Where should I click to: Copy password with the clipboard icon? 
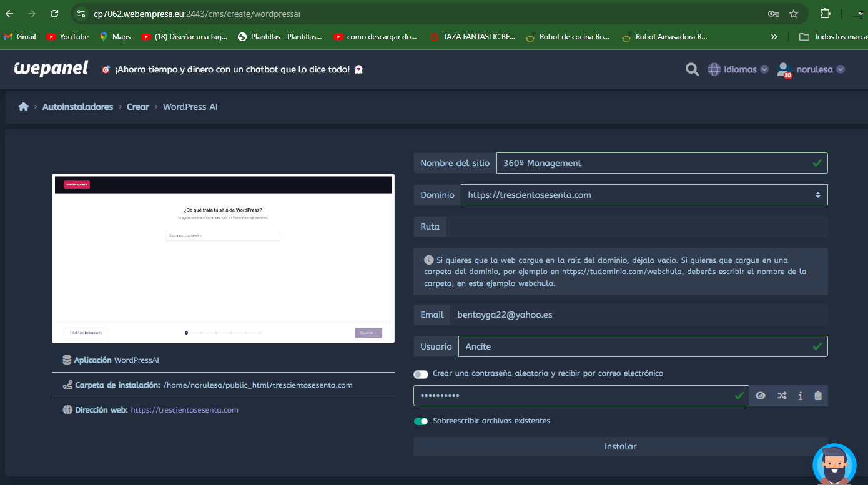click(x=818, y=396)
